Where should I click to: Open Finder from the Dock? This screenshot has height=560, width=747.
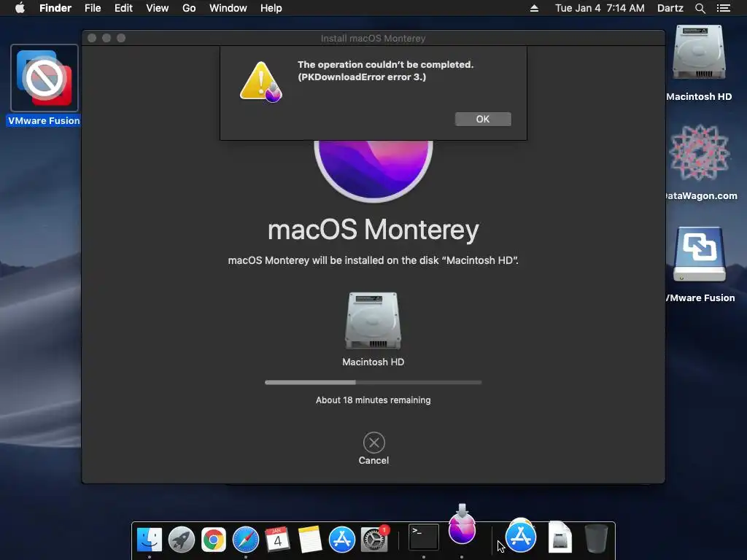[x=149, y=540]
